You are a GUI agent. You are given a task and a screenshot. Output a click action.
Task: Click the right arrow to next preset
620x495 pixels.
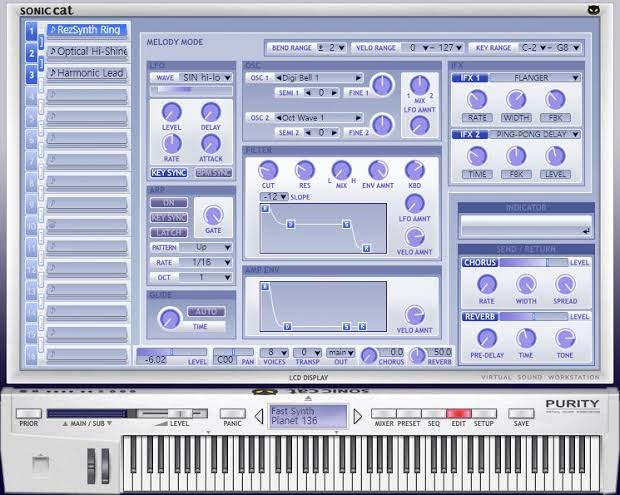coord(357,416)
